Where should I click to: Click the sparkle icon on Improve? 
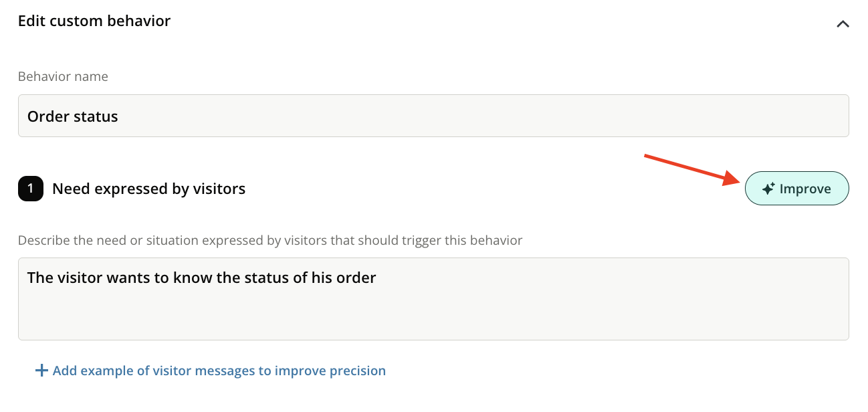(768, 189)
